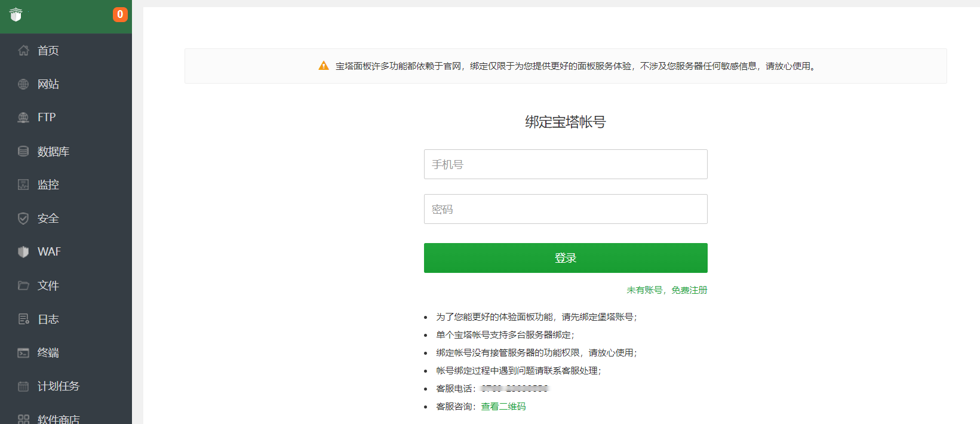This screenshot has height=424, width=980.
Task: Follow the 未有账号，免费注册 link
Action: 666,290
